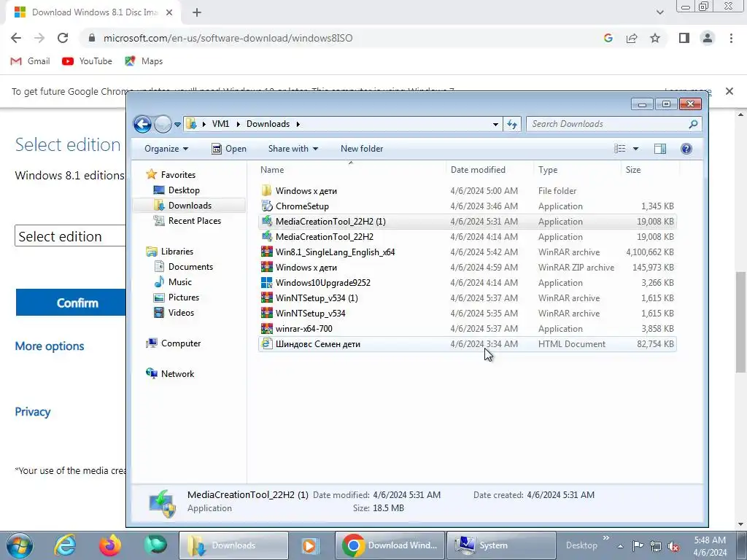
Task: Click Chrome address bar URL
Action: (x=228, y=38)
